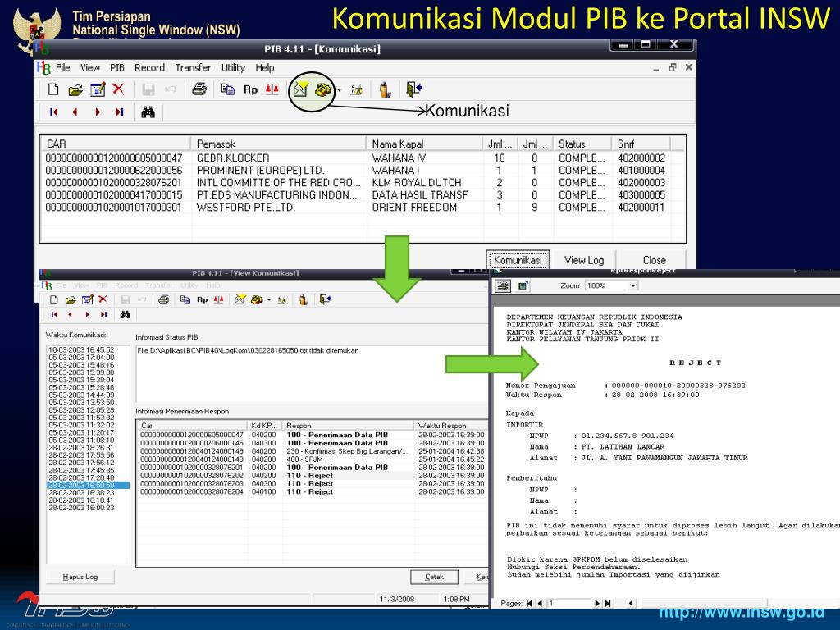Select log entry 28-02-2003 16:50:50
Screen dimensions: 840x630
[x=81, y=485]
